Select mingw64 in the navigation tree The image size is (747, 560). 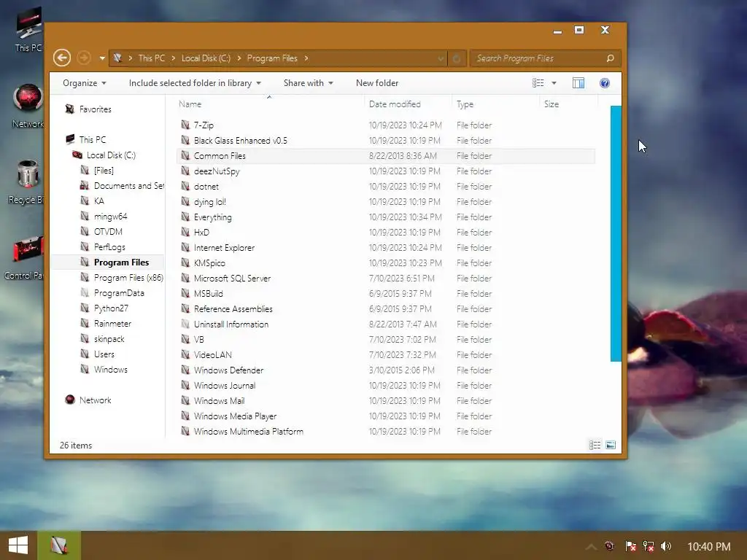click(x=111, y=216)
